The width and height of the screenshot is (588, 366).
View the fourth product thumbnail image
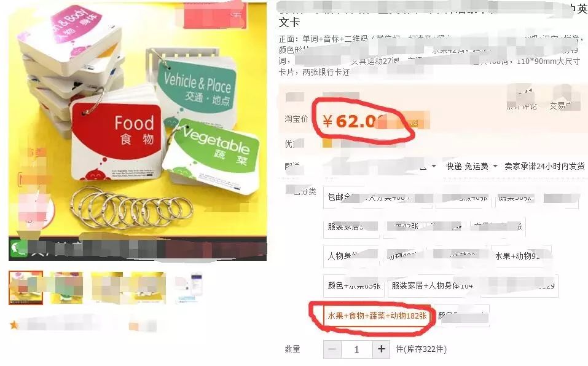tap(147, 287)
